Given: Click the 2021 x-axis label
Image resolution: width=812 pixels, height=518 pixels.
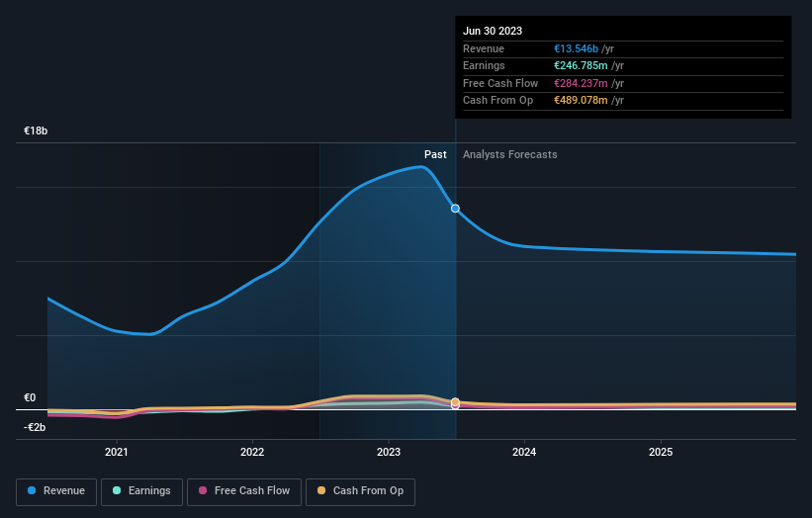Looking at the screenshot, I should pyautogui.click(x=116, y=453).
